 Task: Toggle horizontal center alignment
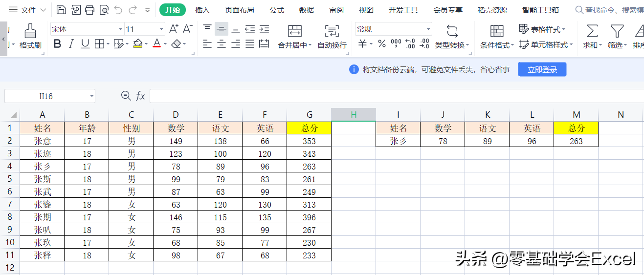[222, 44]
